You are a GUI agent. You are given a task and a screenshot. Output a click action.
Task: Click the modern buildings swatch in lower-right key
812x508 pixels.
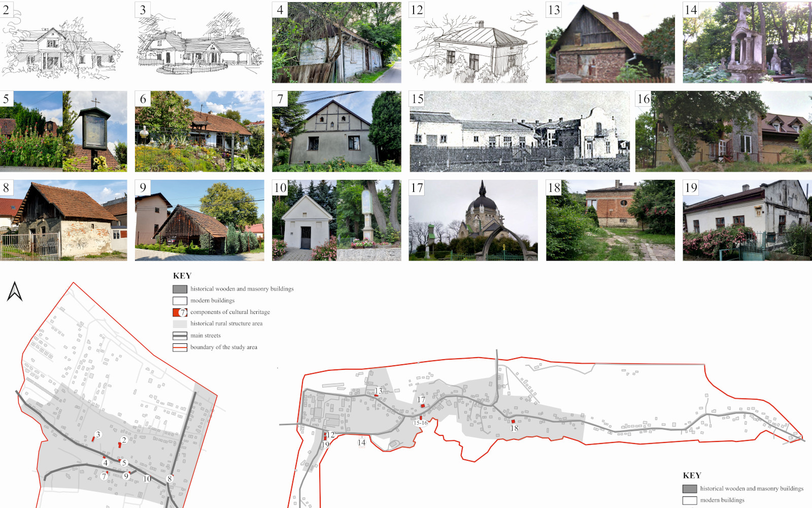[690, 500]
